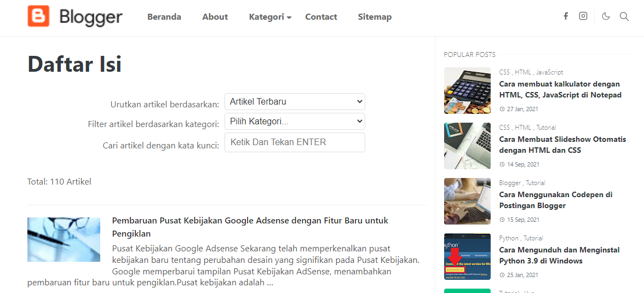
Task: Click 'Blogger , Tutorial' category labels
Action: [x=522, y=183]
